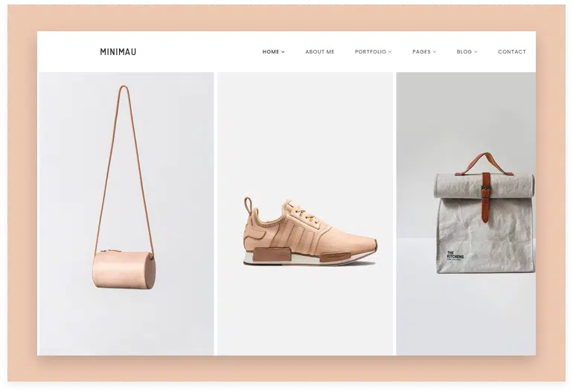573x392 pixels.
Task: Expand the chevron beside Blog
Action: click(x=476, y=52)
